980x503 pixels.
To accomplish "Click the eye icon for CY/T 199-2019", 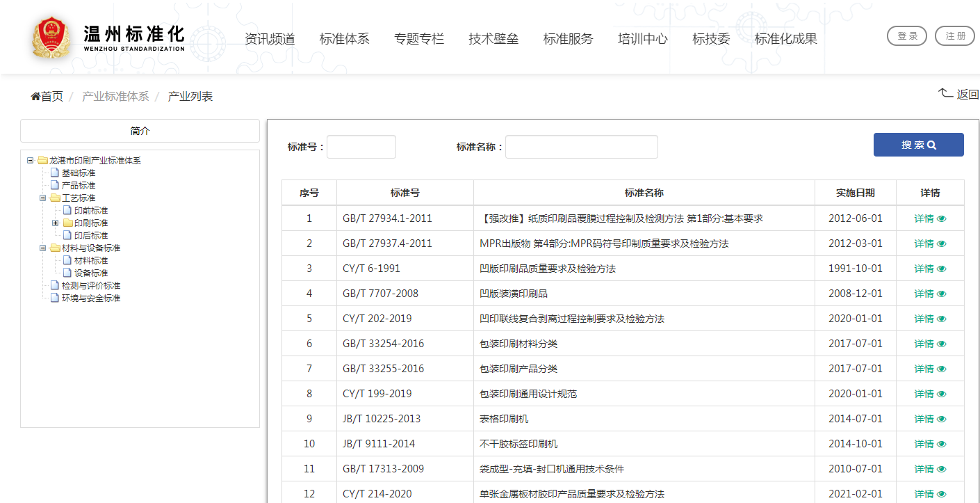I will [942, 394].
